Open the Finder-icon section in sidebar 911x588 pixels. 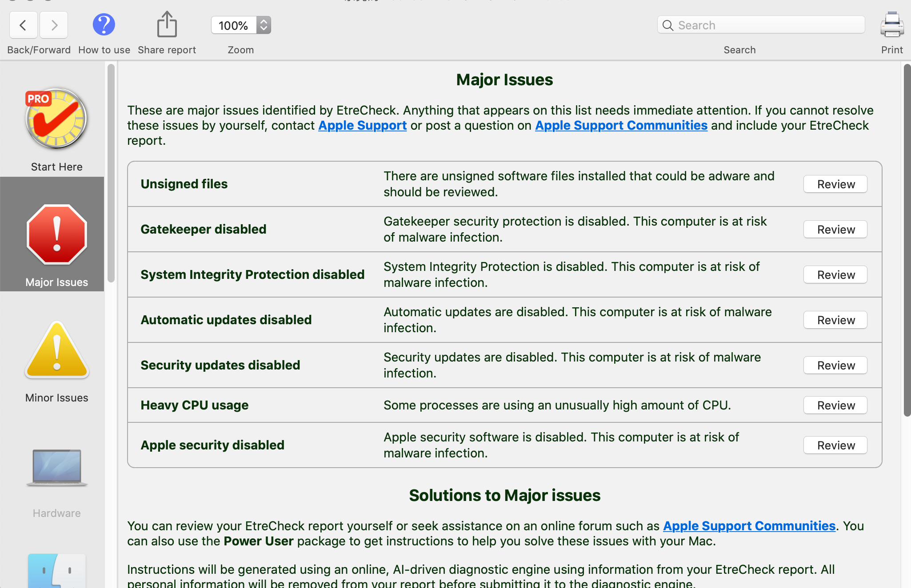pyautogui.click(x=56, y=571)
